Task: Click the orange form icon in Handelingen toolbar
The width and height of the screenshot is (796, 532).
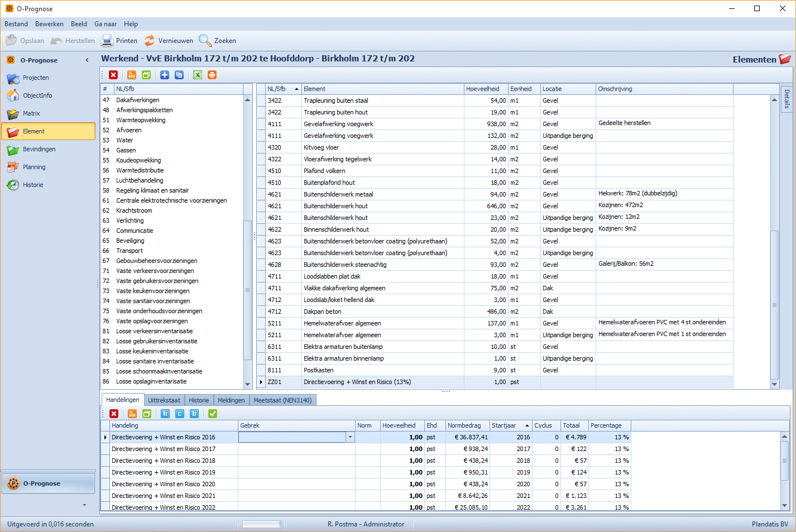Action: [132, 414]
